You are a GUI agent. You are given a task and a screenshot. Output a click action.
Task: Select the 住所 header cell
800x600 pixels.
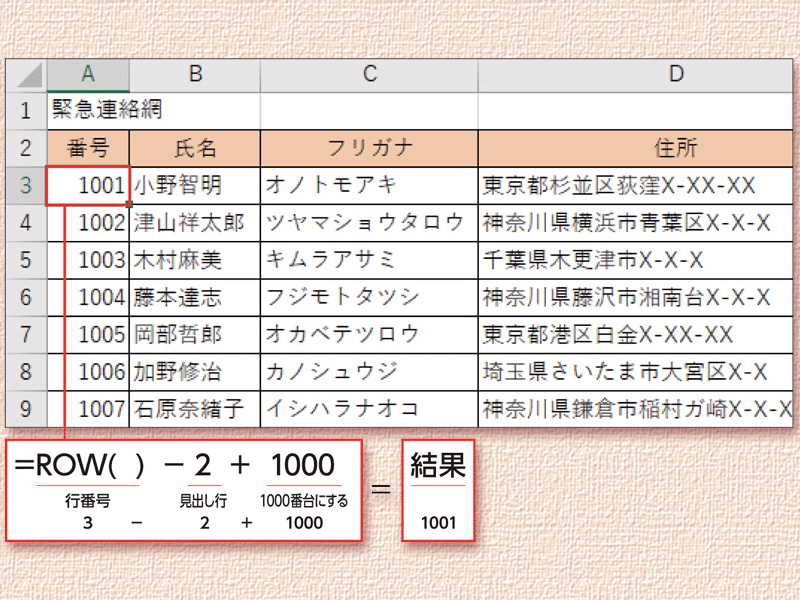(x=676, y=148)
